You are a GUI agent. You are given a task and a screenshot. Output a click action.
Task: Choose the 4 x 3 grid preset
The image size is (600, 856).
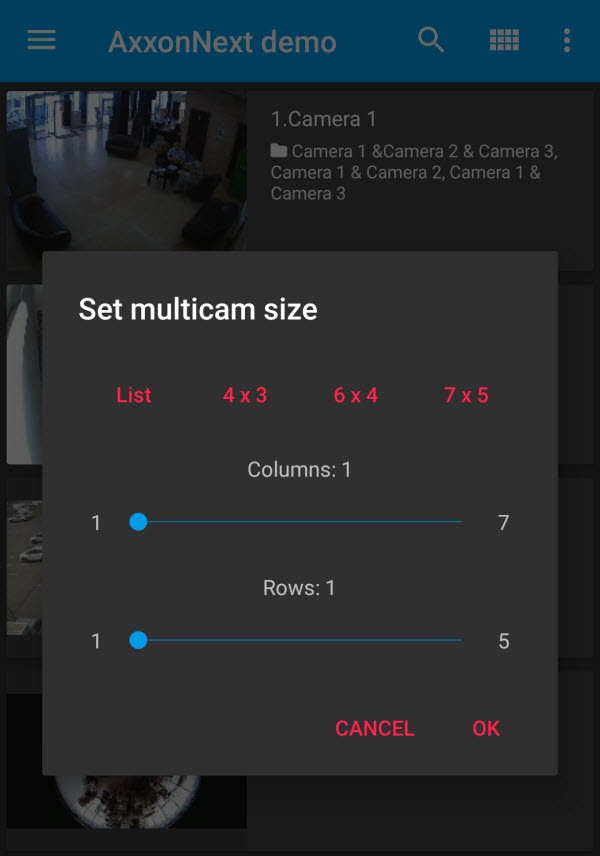[245, 395]
